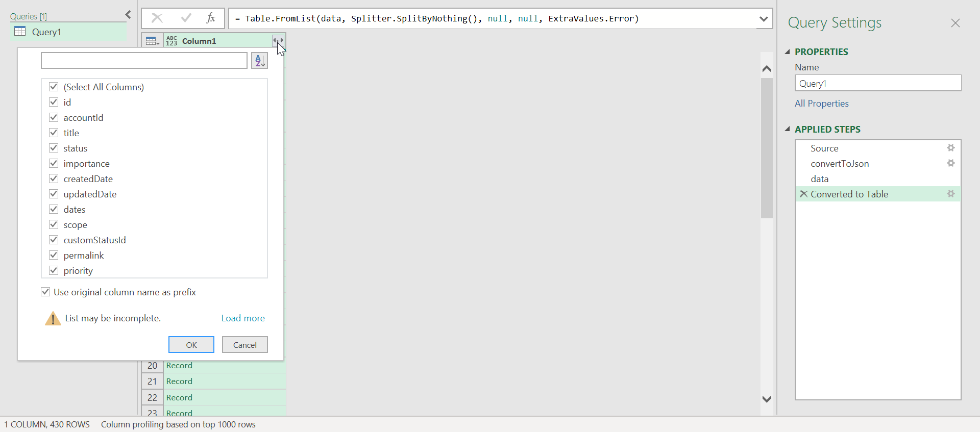The width and height of the screenshot is (980, 432).
Task: Click the Load more link
Action: coord(243,318)
